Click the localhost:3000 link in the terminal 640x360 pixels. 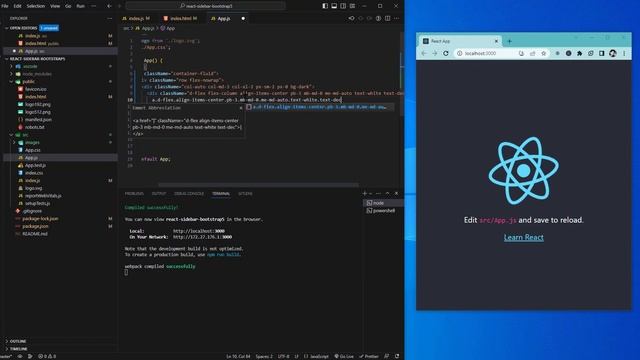[x=199, y=231]
